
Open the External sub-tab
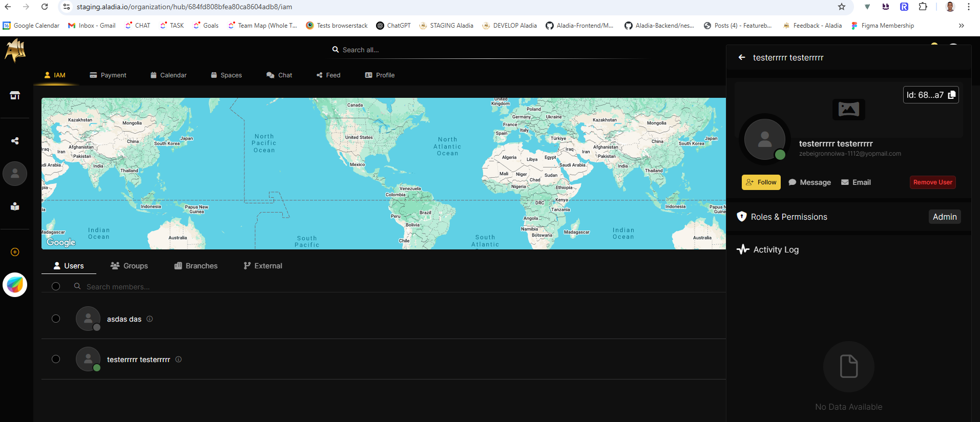click(263, 266)
